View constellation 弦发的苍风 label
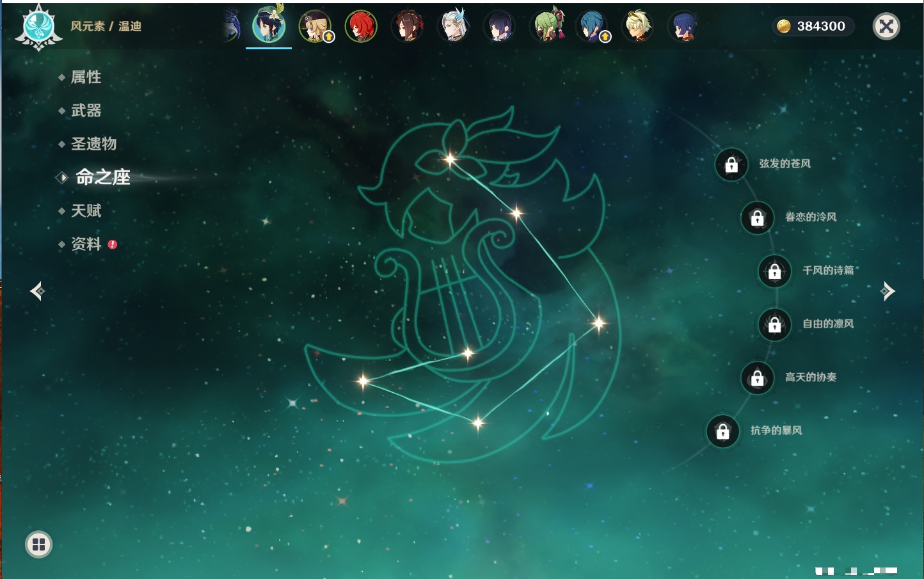924x579 pixels. click(785, 164)
